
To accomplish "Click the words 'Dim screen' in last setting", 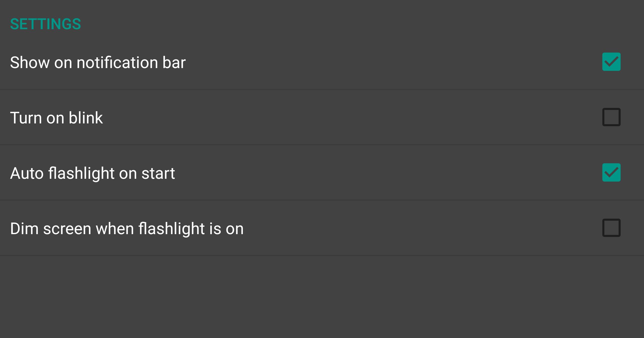I will [x=51, y=229].
